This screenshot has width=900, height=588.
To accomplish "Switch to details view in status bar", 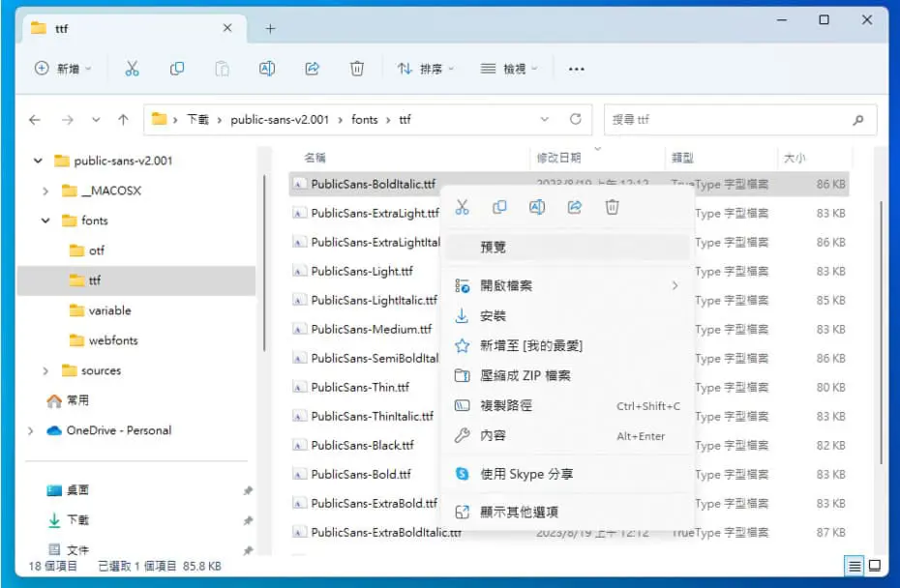I will tap(855, 566).
